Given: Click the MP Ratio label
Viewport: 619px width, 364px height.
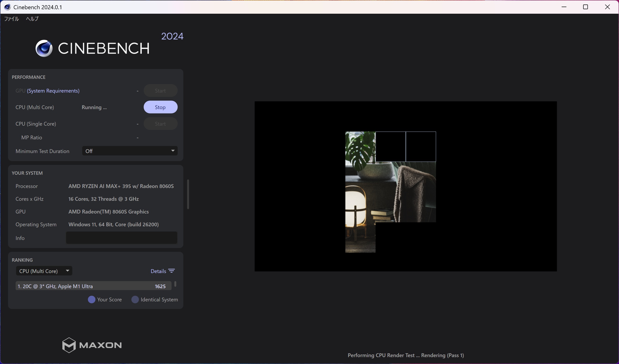Looking at the screenshot, I should (x=32, y=137).
